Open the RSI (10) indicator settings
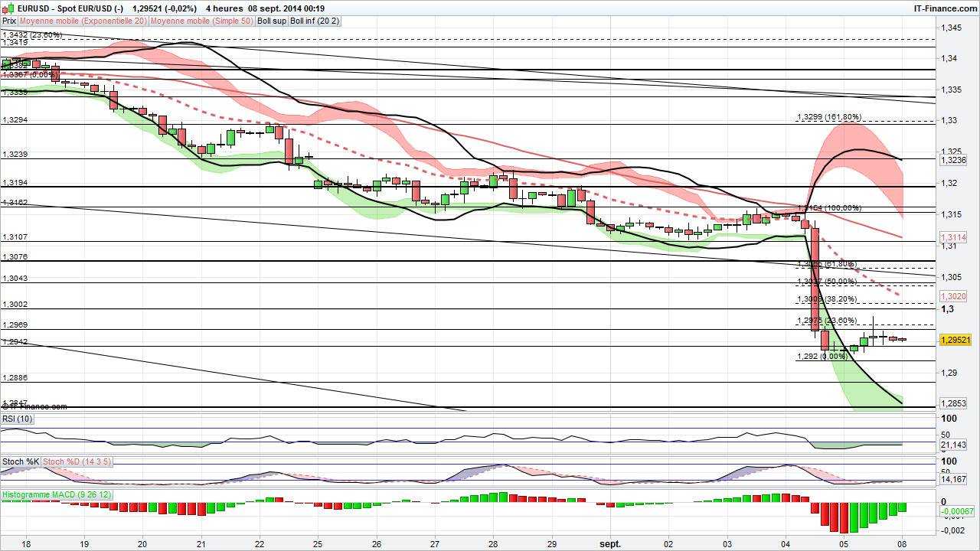The height and width of the screenshot is (551, 980). click(x=16, y=419)
